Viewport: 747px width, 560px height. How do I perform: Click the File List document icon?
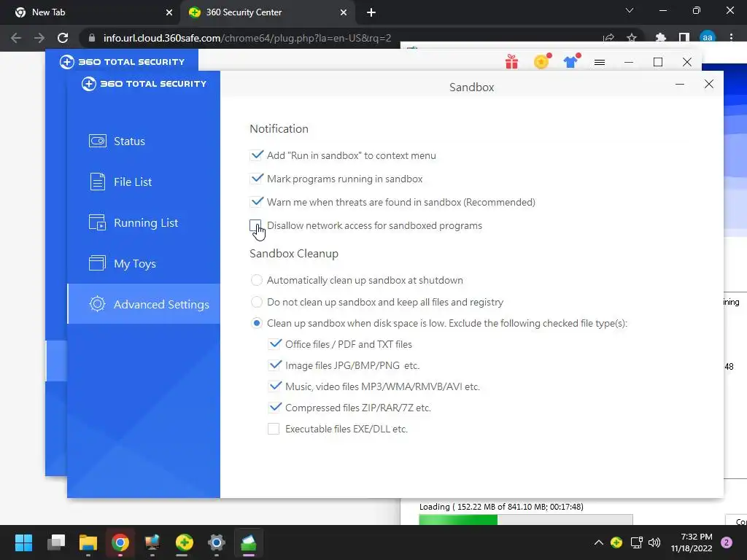pyautogui.click(x=98, y=182)
